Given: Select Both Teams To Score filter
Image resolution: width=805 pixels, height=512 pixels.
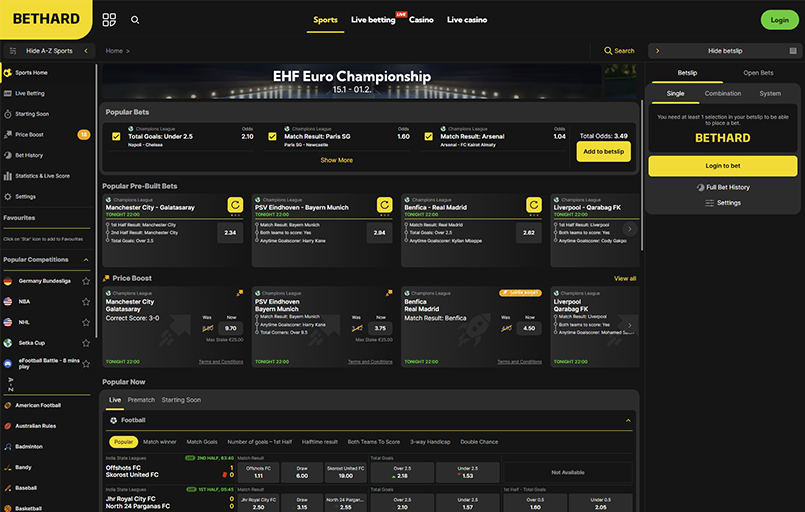Looking at the screenshot, I should coord(373,442).
